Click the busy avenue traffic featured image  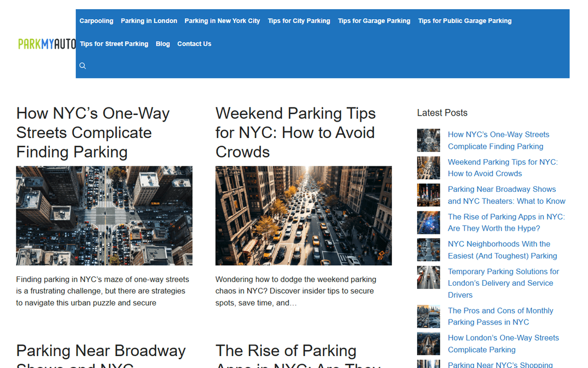click(x=303, y=215)
